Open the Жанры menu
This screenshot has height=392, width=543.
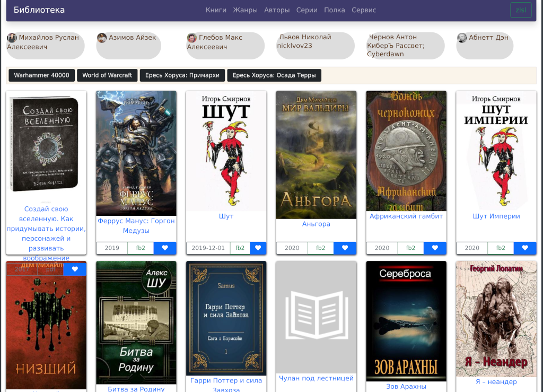point(245,10)
